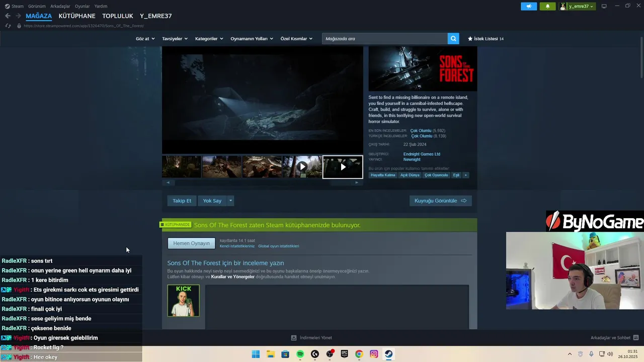Viewport: 644px width, 362px height.
Task: Open Google Chrome from taskbar
Action: pyautogui.click(x=359, y=354)
